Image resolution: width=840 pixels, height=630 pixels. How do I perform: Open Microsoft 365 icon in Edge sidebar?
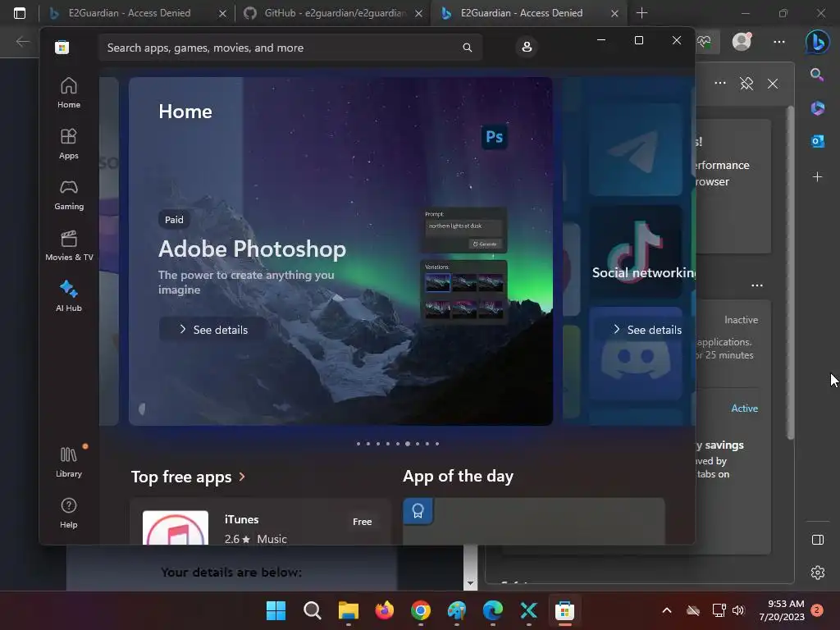click(818, 108)
